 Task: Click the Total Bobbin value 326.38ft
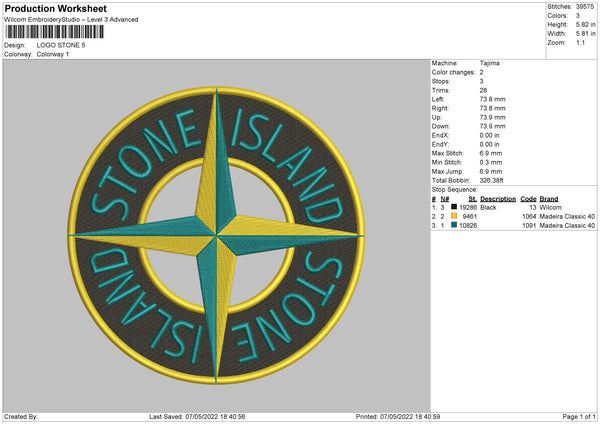point(491,181)
